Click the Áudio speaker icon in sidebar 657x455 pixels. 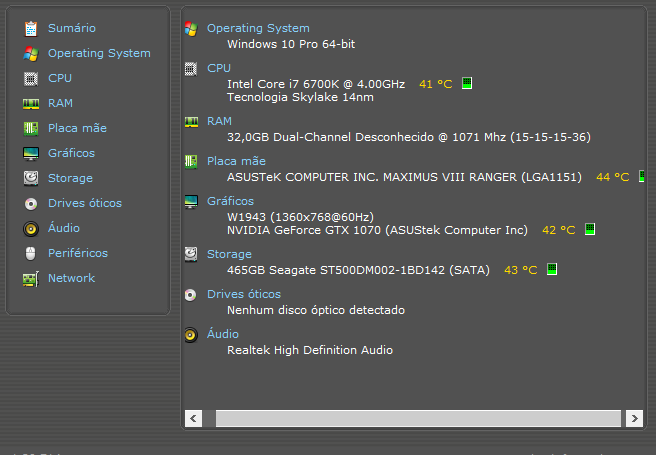(x=31, y=229)
